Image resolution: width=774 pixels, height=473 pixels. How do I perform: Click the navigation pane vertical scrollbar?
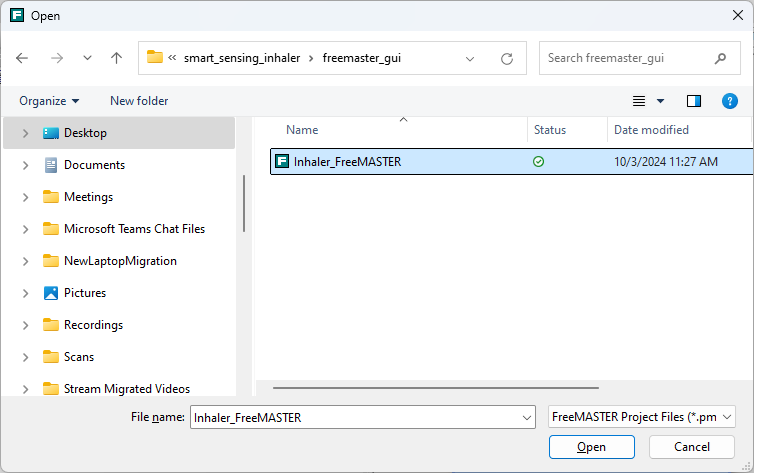pos(244,203)
